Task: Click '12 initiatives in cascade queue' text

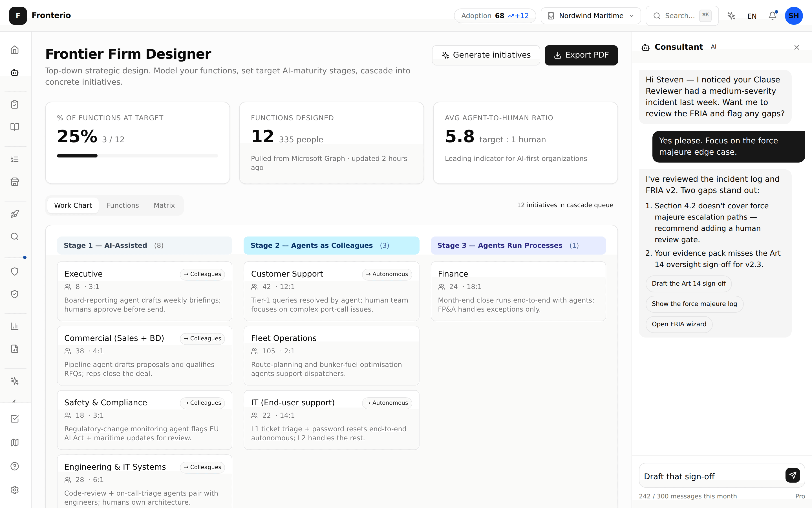Action: tap(565, 205)
